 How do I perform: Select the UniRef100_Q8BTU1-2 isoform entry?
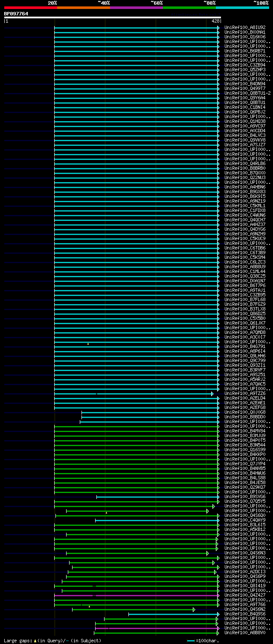[247, 93]
